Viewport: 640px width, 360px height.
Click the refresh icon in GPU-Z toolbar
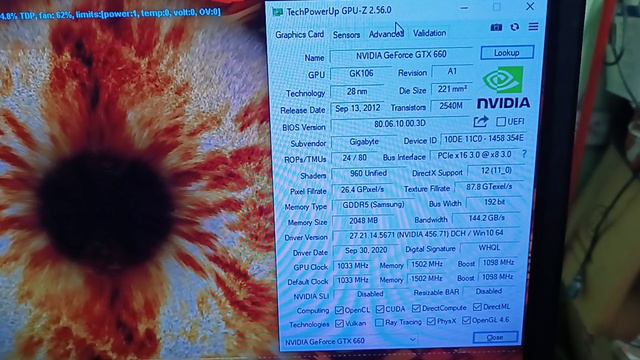pyautogui.click(x=515, y=27)
